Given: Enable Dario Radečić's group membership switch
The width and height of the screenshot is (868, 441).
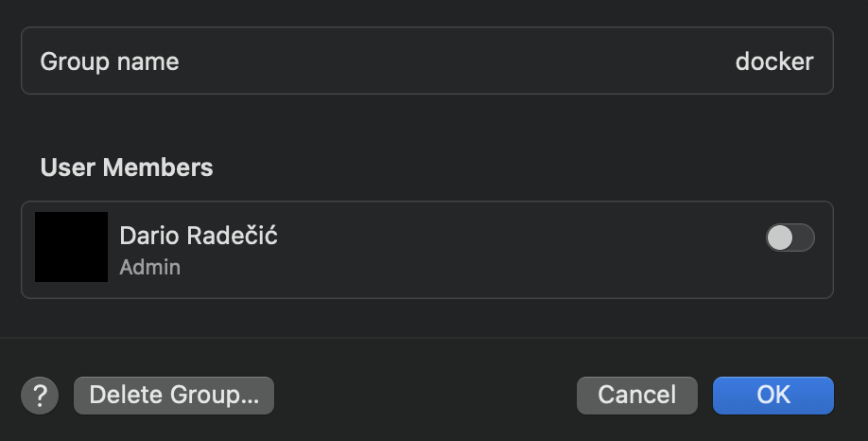Looking at the screenshot, I should pos(790,238).
